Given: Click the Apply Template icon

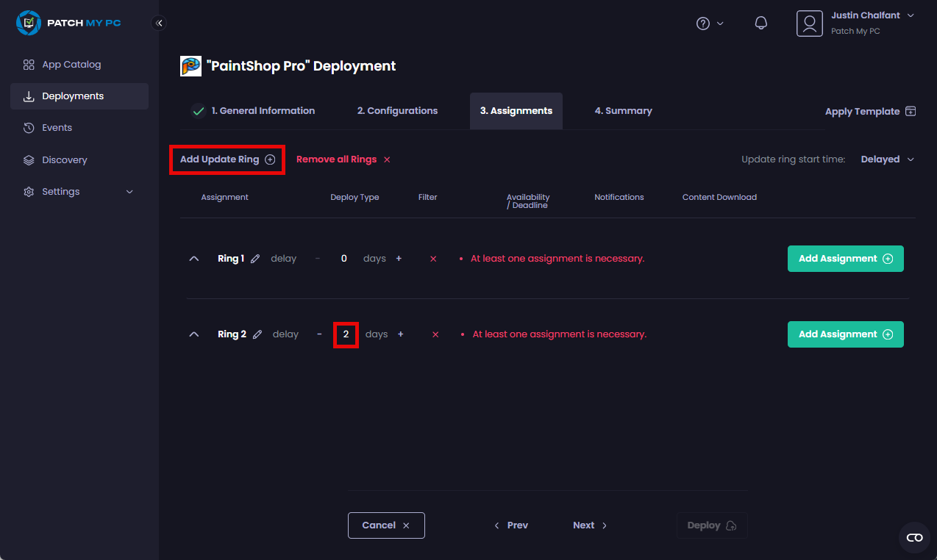Looking at the screenshot, I should point(911,111).
